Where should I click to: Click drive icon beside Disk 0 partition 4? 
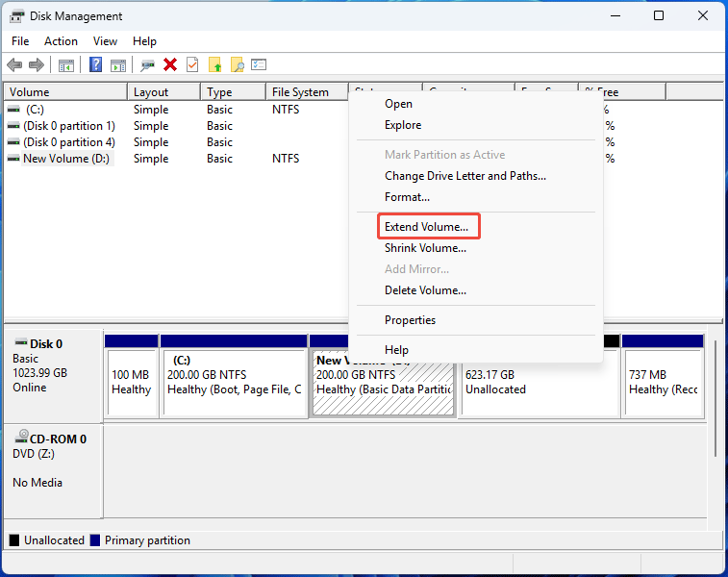point(13,142)
